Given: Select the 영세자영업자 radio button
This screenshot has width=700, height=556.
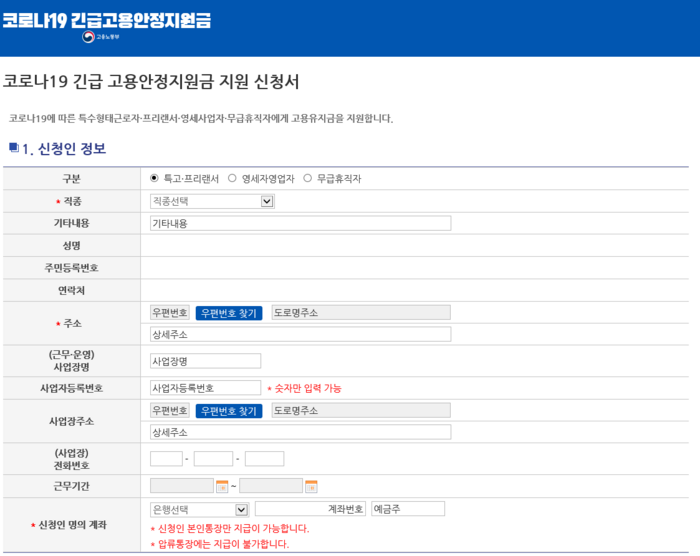Looking at the screenshot, I should click(232, 178).
